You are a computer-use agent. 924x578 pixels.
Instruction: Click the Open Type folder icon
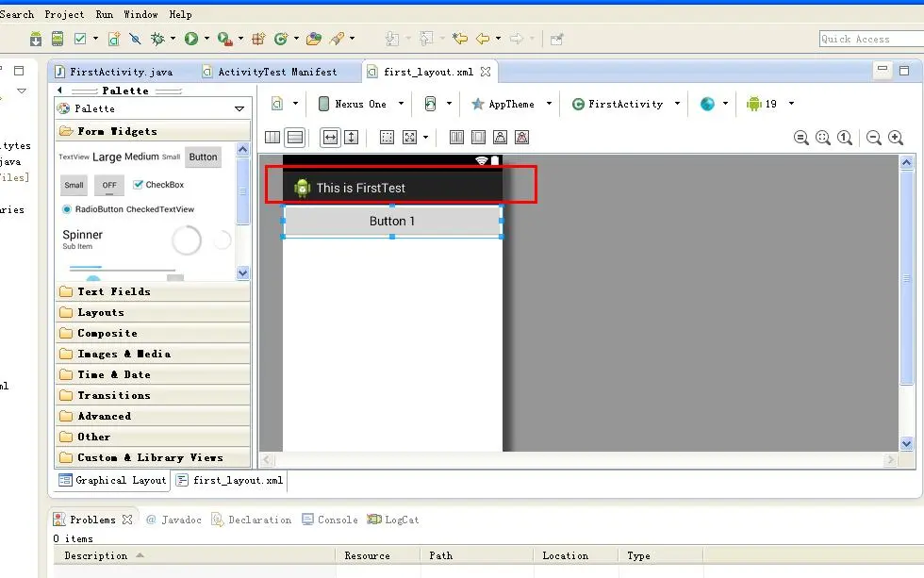(314, 39)
